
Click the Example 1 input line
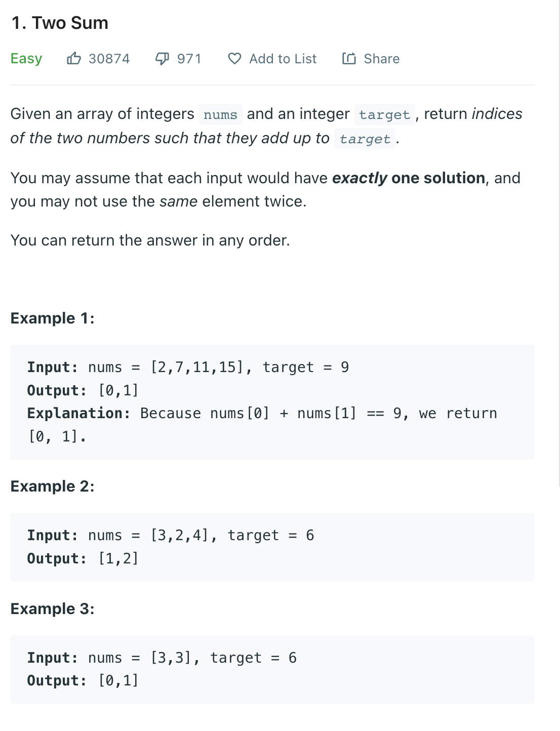(x=188, y=367)
